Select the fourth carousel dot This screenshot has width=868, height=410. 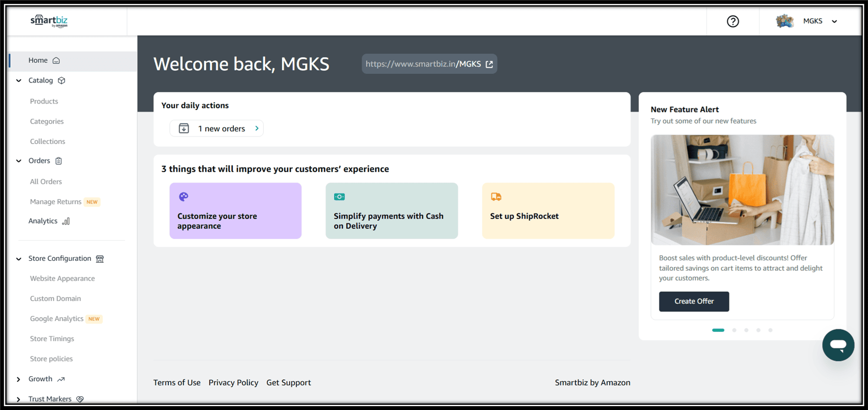(759, 330)
